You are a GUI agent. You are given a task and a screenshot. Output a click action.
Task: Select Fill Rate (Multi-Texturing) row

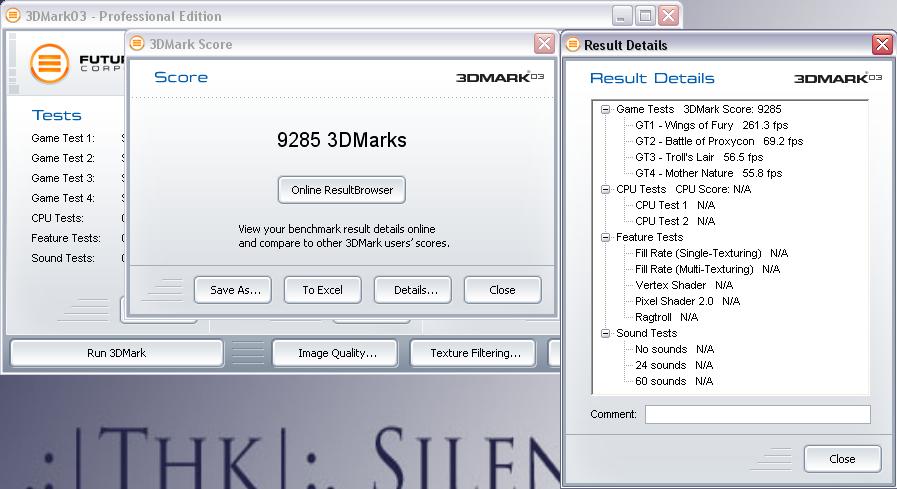[x=707, y=269]
